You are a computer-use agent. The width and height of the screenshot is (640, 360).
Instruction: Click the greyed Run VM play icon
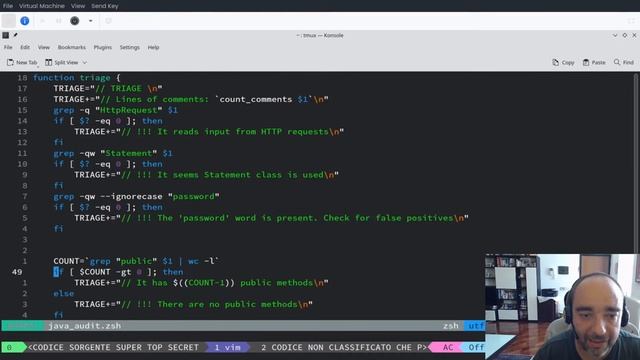click(42, 21)
